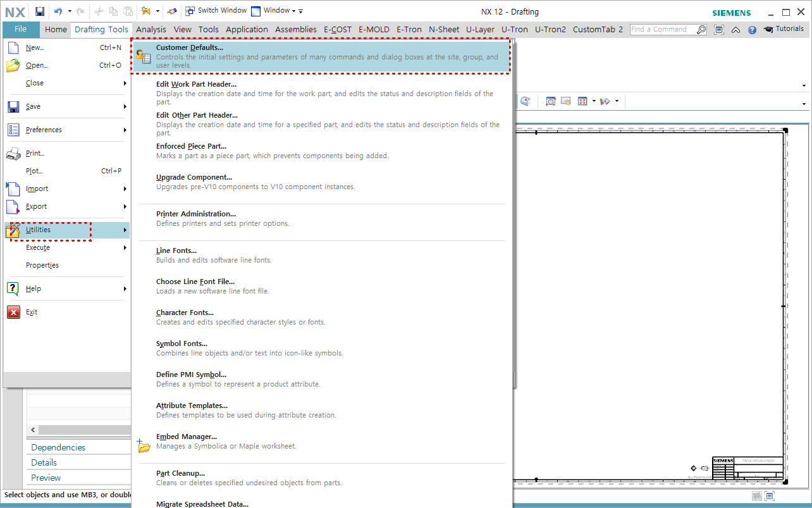
Task: Expand the Save submenu
Action: pos(66,106)
